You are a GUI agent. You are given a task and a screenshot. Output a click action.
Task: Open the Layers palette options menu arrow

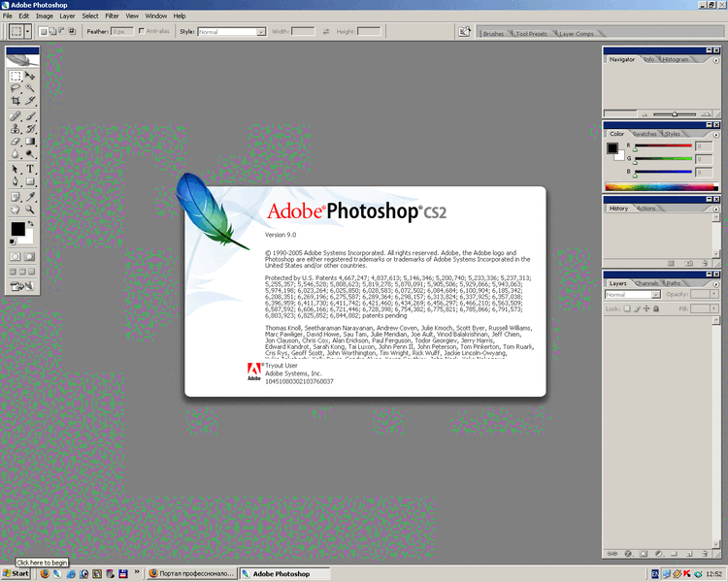(715, 284)
